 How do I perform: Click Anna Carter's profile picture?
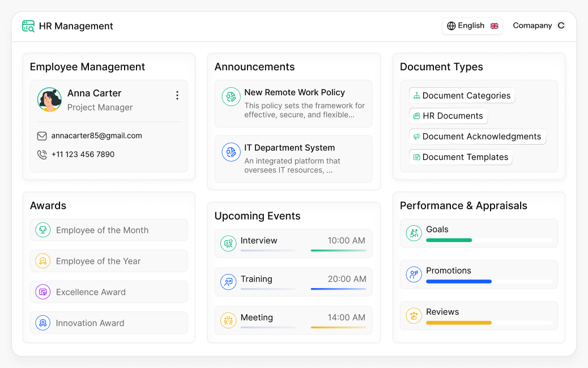(x=49, y=99)
